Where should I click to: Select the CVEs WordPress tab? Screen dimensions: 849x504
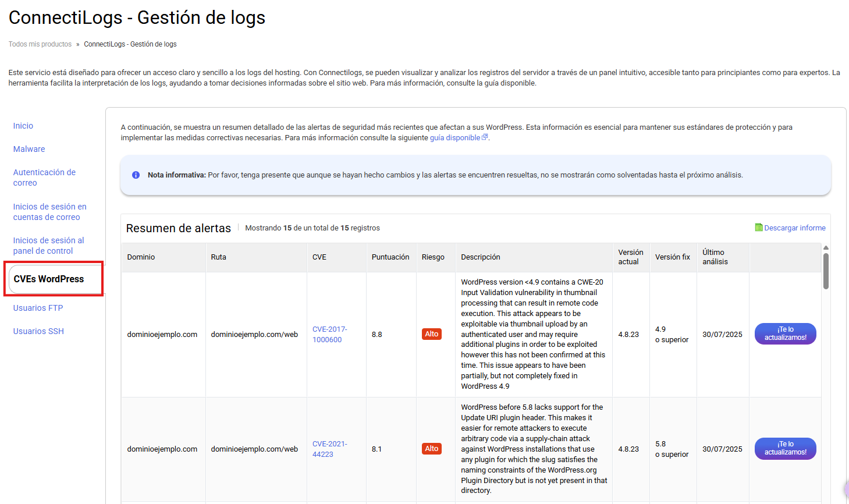[x=49, y=279]
